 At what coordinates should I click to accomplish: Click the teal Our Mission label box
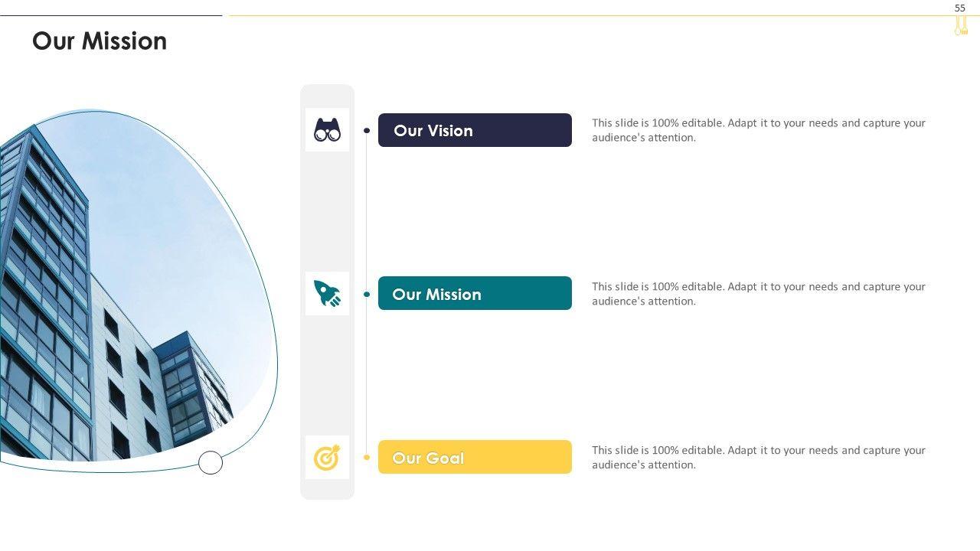[x=475, y=293]
